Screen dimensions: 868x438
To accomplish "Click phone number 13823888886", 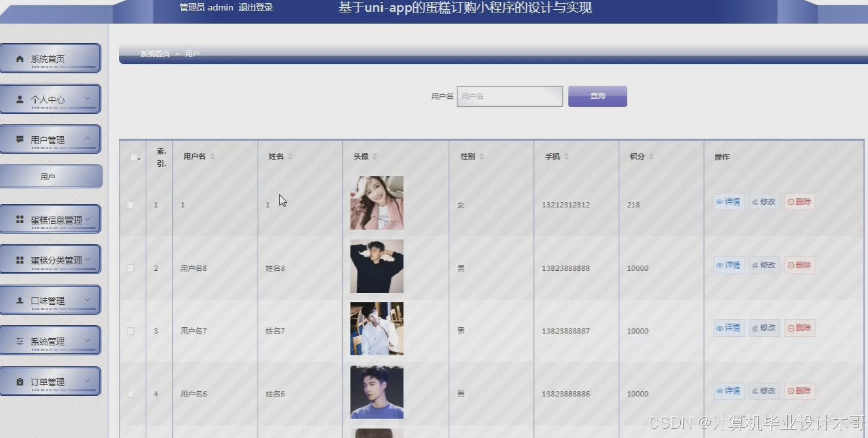I will 566,394.
